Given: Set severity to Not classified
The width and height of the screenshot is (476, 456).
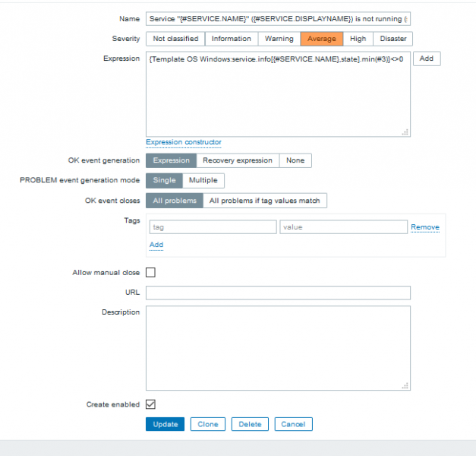Looking at the screenshot, I should tap(175, 39).
